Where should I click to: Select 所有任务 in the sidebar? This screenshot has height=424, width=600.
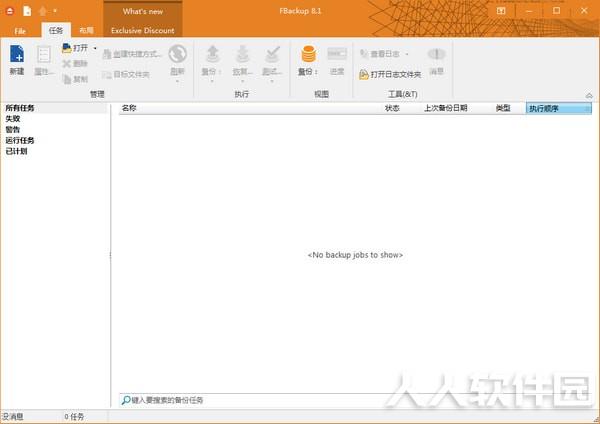coord(20,108)
